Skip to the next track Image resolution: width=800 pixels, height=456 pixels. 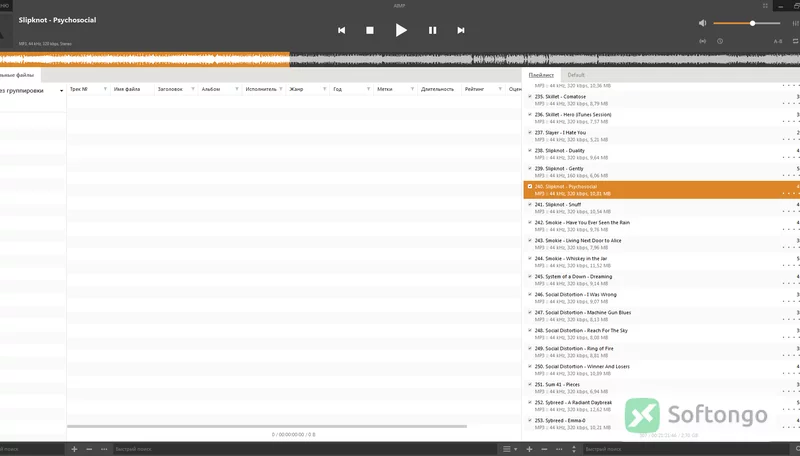[461, 31]
